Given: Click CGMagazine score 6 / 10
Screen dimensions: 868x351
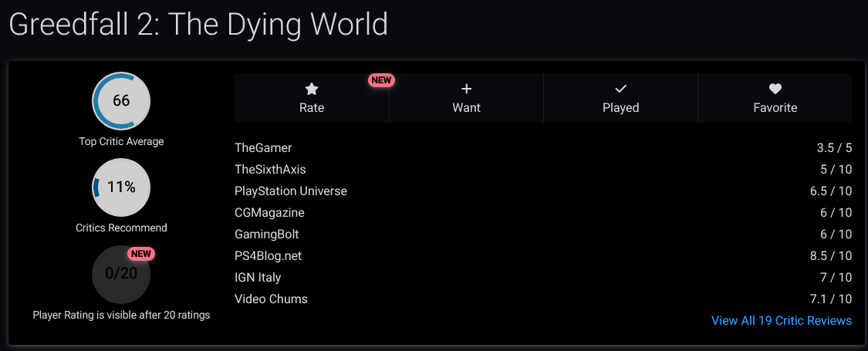Looking at the screenshot, I should [836, 213].
